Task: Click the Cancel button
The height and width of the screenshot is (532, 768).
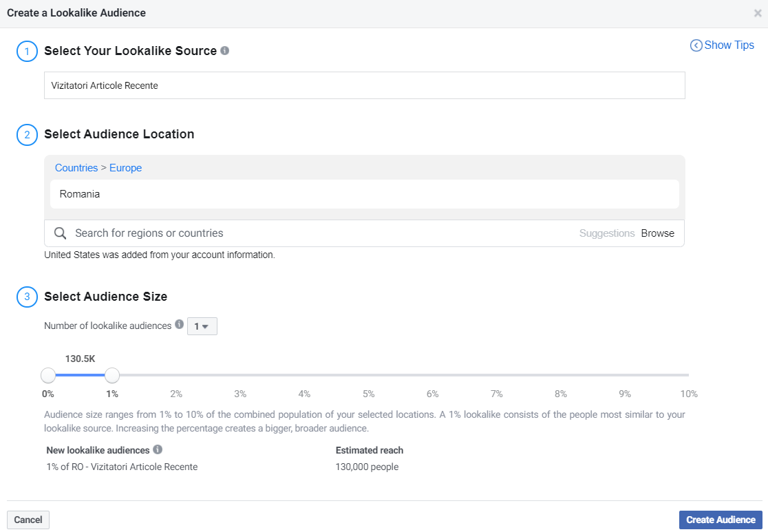Action: 28,520
